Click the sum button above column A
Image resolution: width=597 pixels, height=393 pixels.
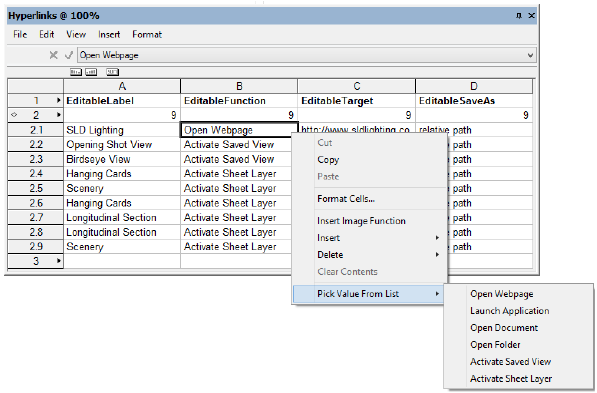click(x=112, y=72)
